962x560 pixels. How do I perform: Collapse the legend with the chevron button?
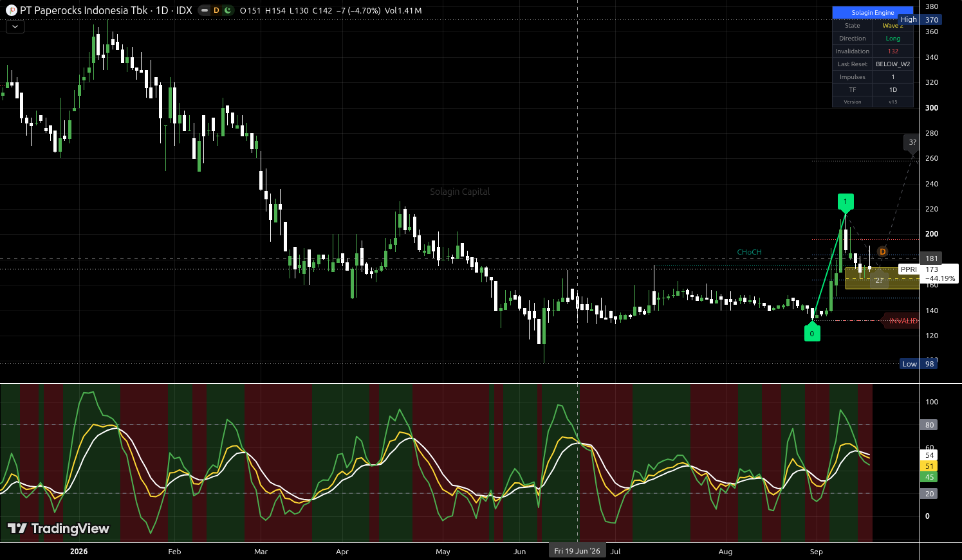[x=15, y=26]
